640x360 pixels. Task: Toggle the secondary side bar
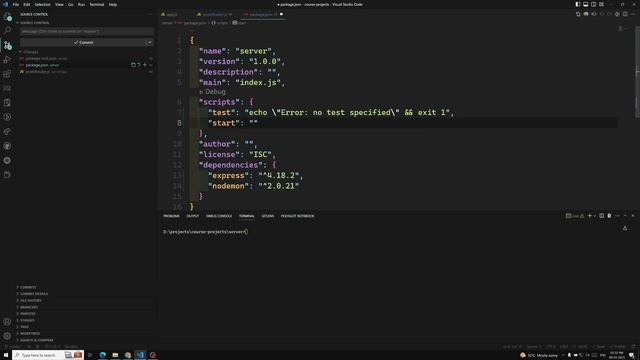click(x=593, y=4)
